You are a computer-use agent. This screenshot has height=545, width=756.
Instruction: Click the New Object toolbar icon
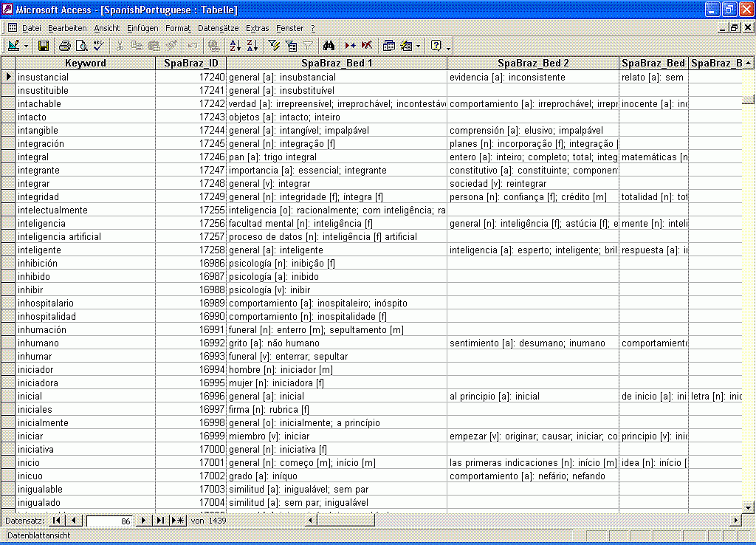pos(407,46)
